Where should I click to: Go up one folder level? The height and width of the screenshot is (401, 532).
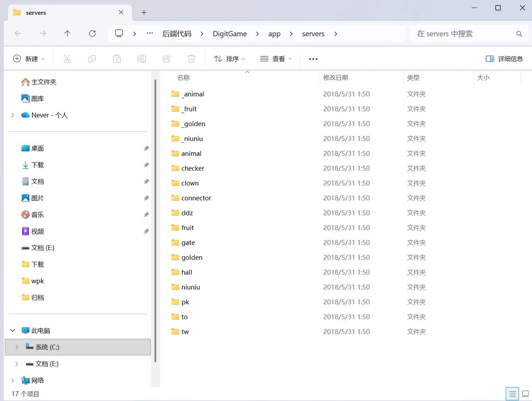[x=67, y=33]
